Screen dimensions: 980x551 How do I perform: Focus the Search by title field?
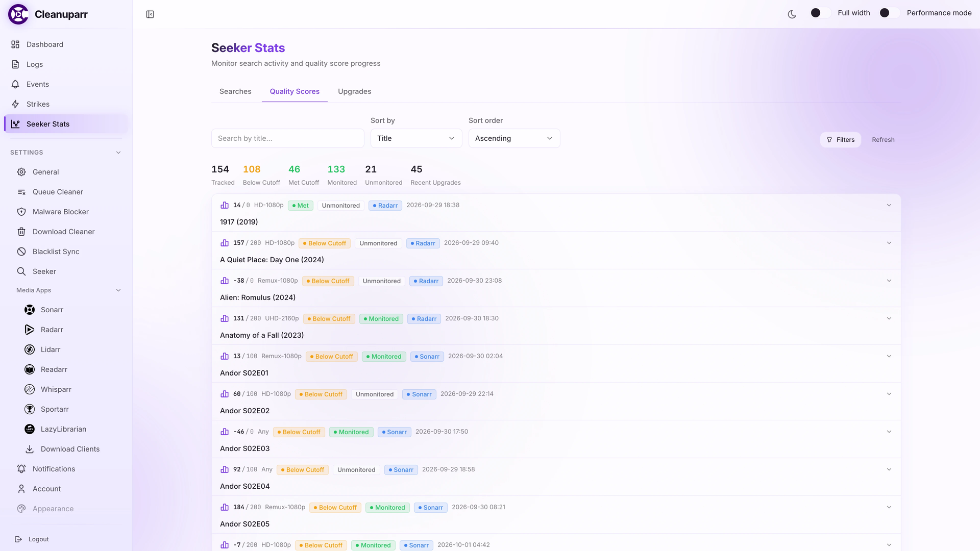287,138
